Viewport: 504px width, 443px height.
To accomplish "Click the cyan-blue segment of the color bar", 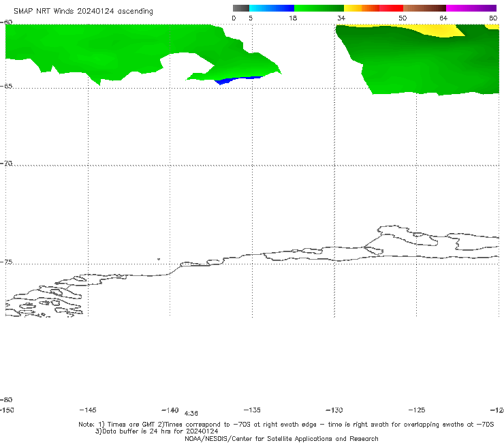I will (272, 8).
